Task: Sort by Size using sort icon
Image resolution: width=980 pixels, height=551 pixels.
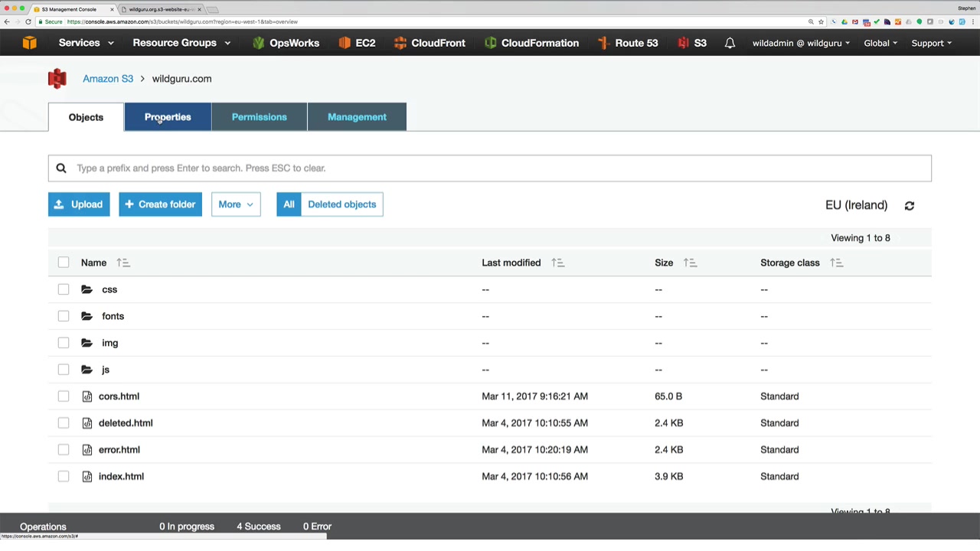Action: pyautogui.click(x=690, y=262)
